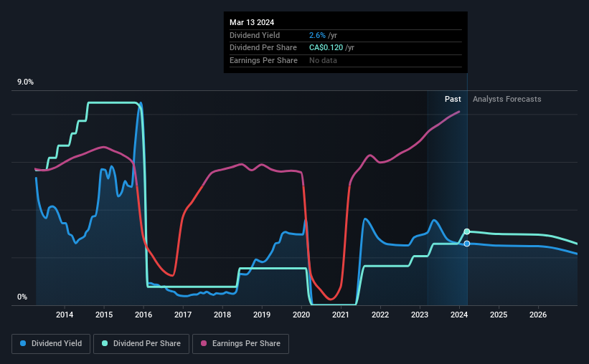
Task: Click the blue Dividend Yield legend dot
Action: click(23, 343)
